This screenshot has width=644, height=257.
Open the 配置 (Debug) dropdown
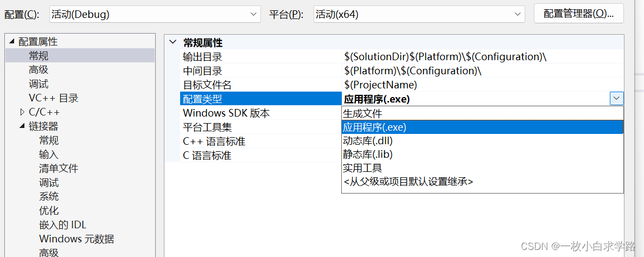click(x=155, y=14)
